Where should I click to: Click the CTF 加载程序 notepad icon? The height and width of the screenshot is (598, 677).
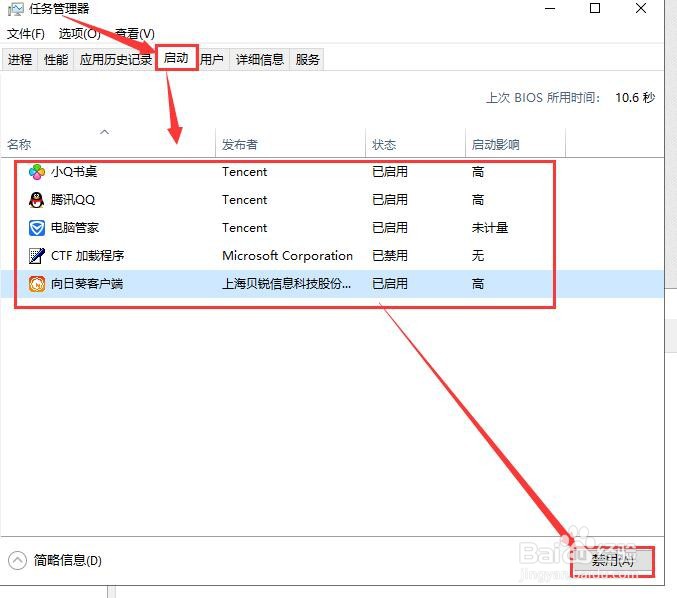[37, 256]
